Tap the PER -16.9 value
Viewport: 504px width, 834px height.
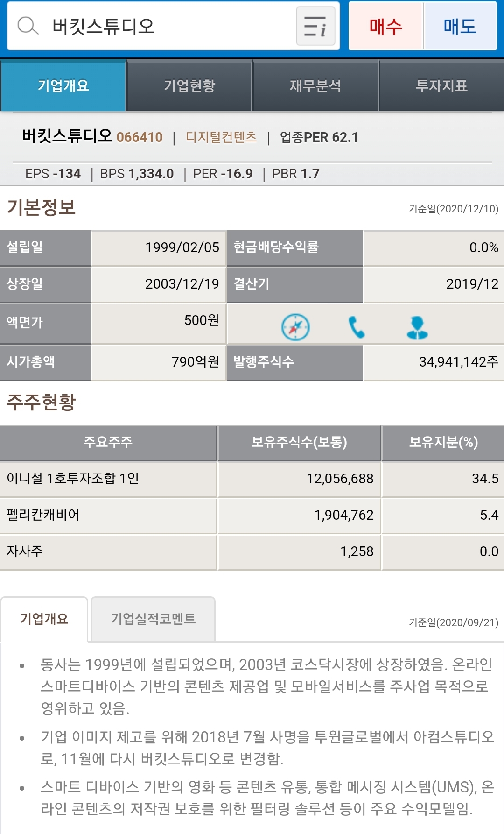[223, 174]
